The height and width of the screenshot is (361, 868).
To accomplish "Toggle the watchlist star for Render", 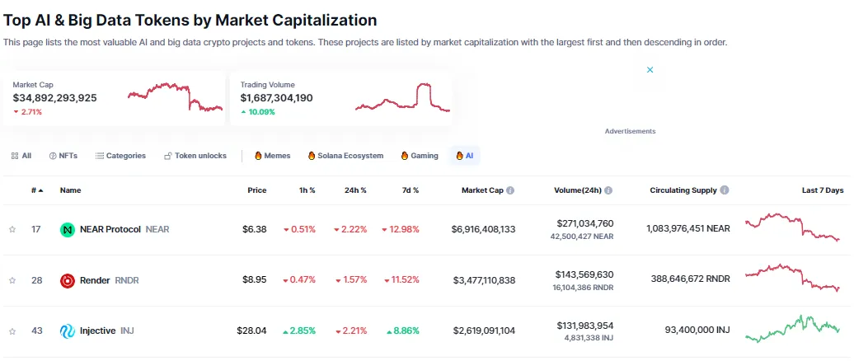I will tap(12, 281).
